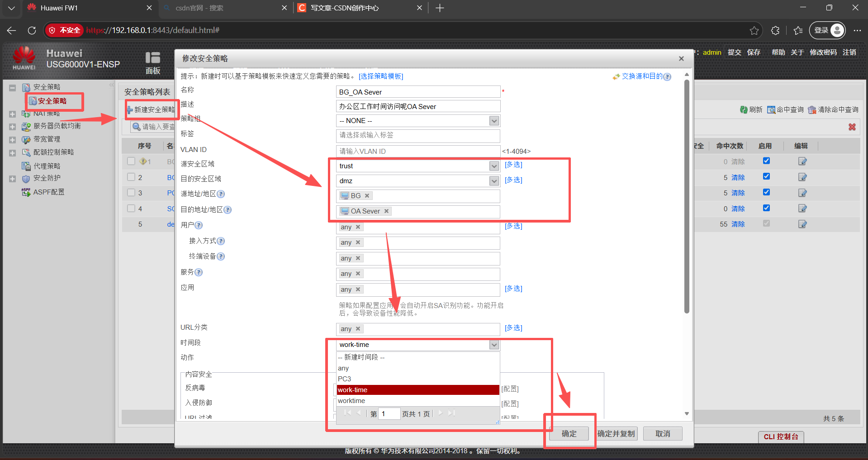Expand the 服务器负载均衡 tree node
The height and width of the screenshot is (460, 868).
[x=12, y=127]
